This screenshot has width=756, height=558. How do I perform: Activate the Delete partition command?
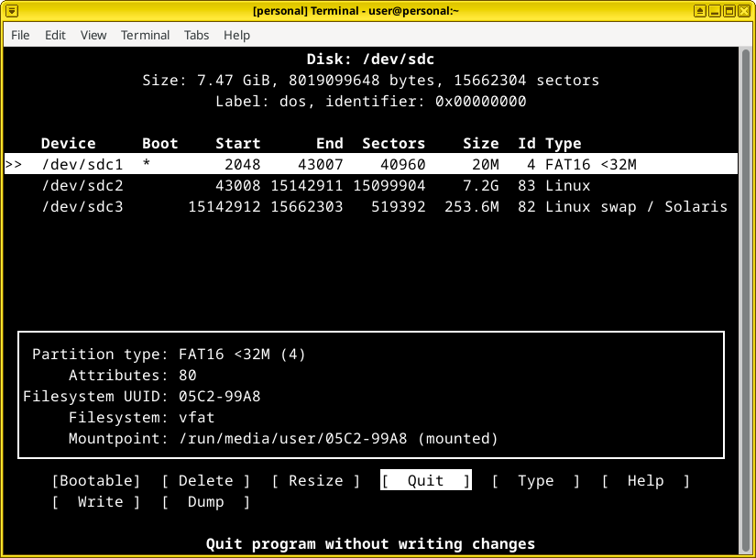point(206,480)
